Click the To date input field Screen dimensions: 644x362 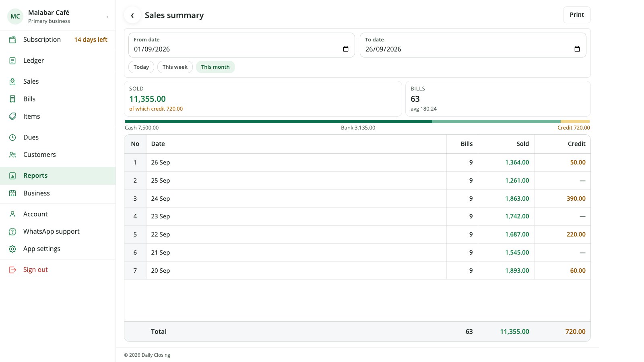(473, 45)
